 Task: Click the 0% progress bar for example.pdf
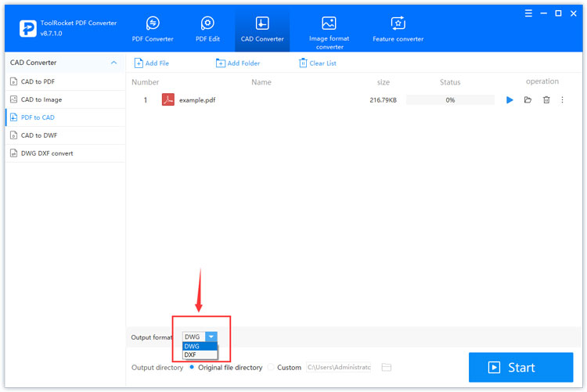[450, 100]
